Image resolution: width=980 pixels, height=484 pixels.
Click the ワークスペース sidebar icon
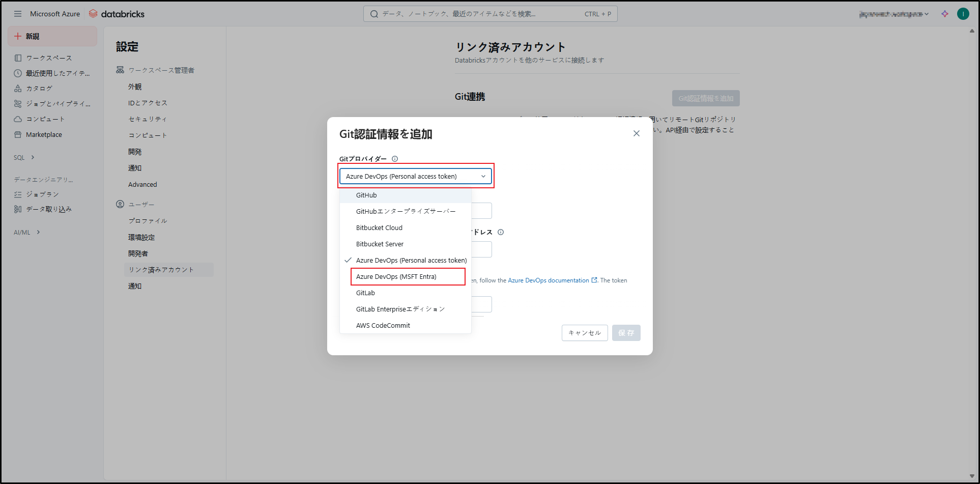point(18,58)
